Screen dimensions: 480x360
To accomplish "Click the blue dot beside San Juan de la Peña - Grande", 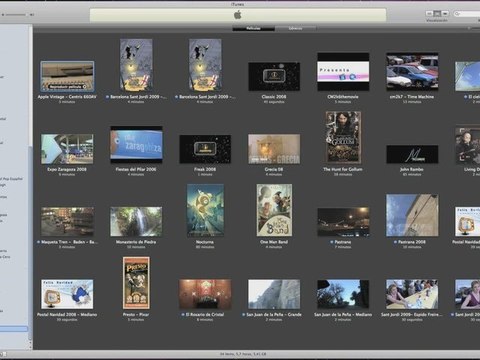I will coord(244,315).
